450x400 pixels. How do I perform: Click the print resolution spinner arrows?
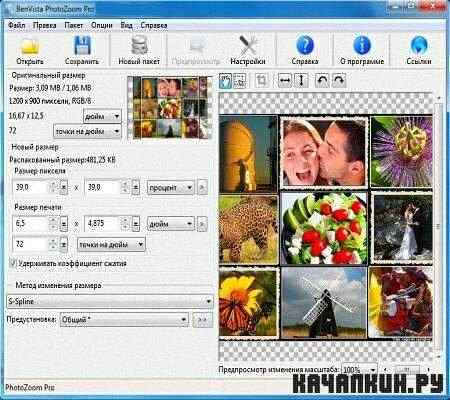53,244
